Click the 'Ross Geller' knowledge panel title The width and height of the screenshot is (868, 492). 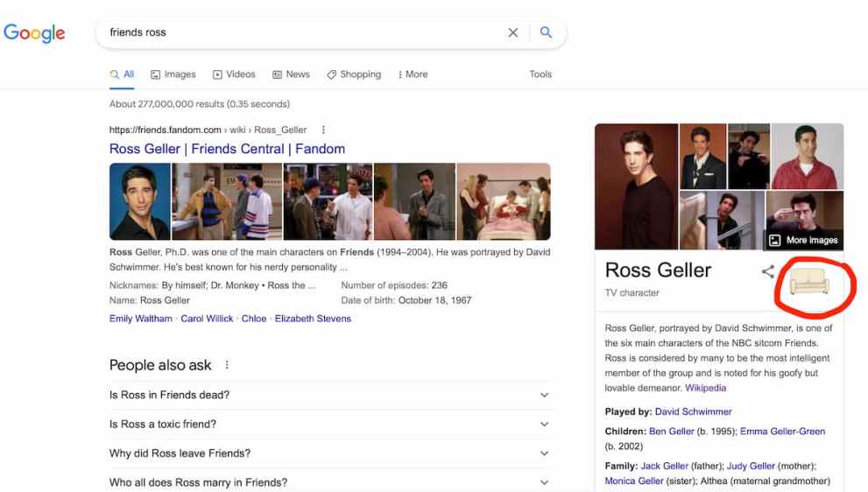[x=658, y=270]
